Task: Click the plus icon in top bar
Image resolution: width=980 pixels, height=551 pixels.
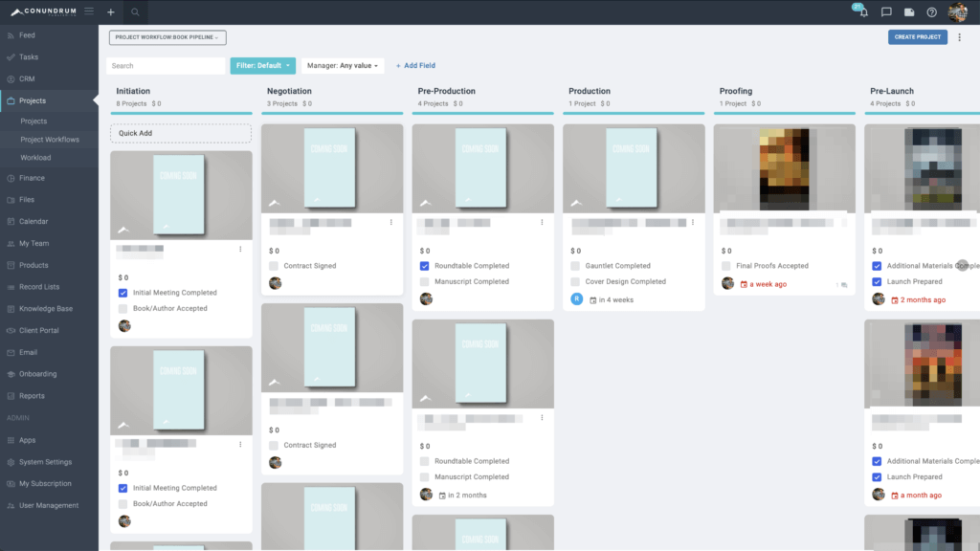Action: (x=111, y=11)
